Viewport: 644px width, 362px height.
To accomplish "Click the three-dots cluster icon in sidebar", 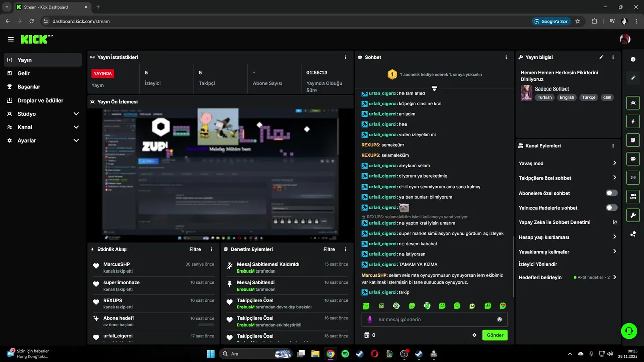I will [x=633, y=234].
